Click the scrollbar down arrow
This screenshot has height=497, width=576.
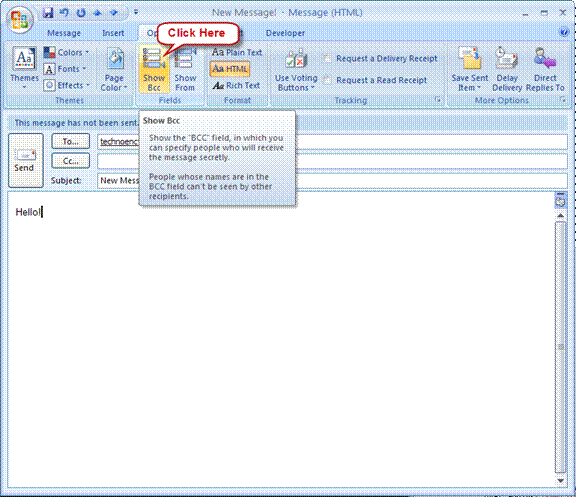point(560,481)
